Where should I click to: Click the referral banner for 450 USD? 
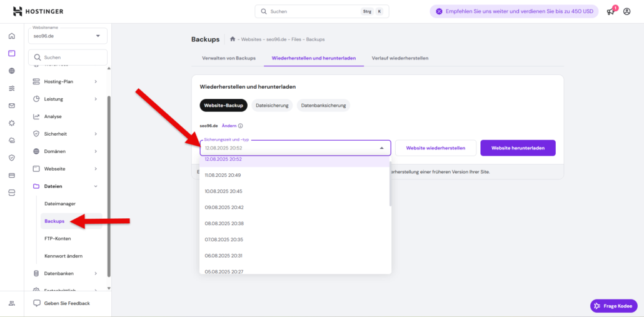click(x=514, y=11)
